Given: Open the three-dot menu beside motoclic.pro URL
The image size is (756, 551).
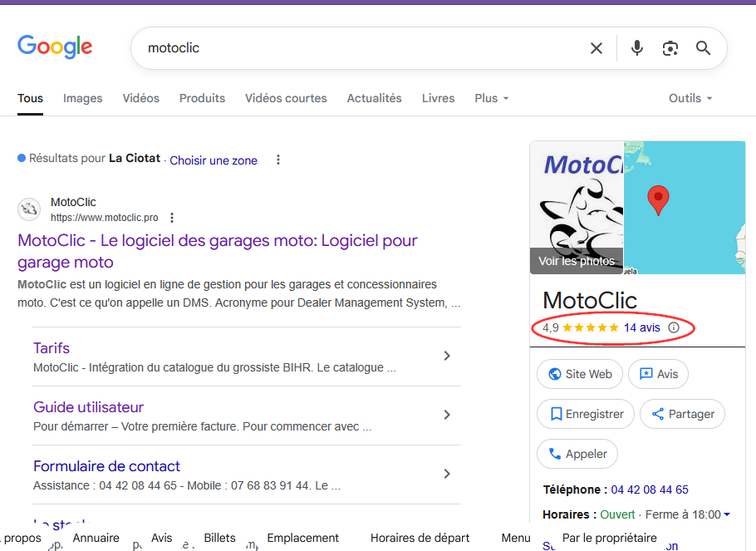Looking at the screenshot, I should (x=172, y=218).
